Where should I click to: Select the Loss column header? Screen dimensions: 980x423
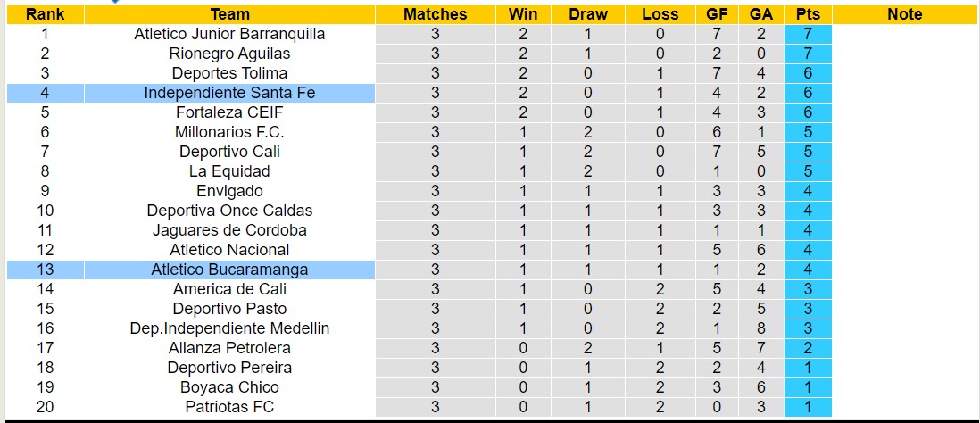click(660, 14)
